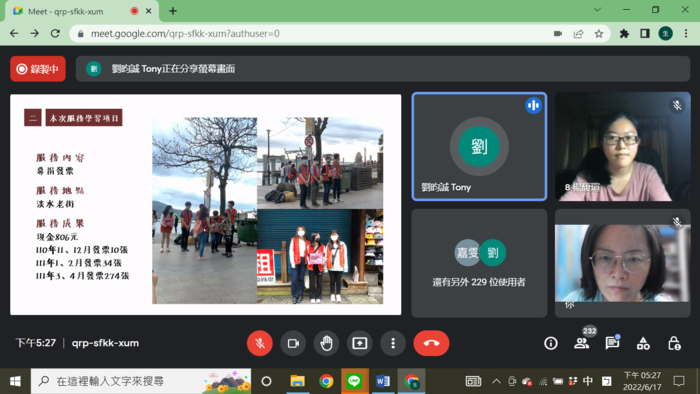This screenshot has height=394, width=700.
Task: Unmute the microphone in the Meet toolbar
Action: coord(260,343)
